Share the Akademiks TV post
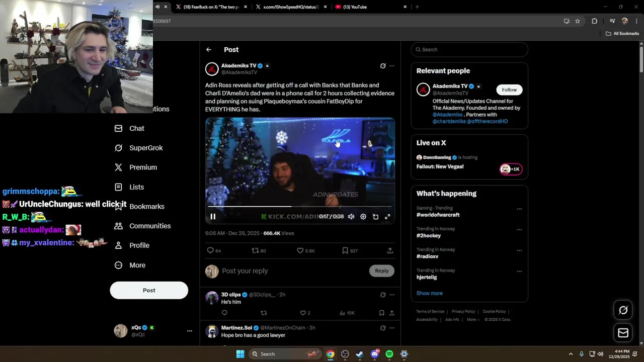The width and height of the screenshot is (644, 362). 390,250
